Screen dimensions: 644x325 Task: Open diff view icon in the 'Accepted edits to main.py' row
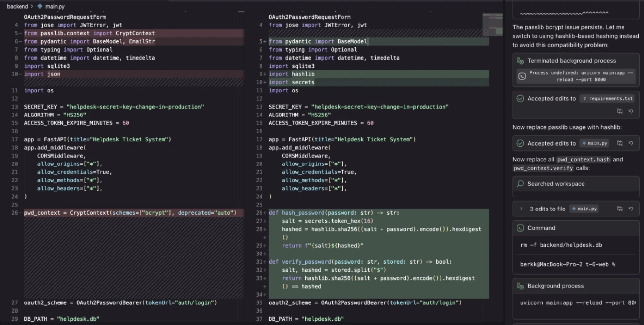pos(620,143)
